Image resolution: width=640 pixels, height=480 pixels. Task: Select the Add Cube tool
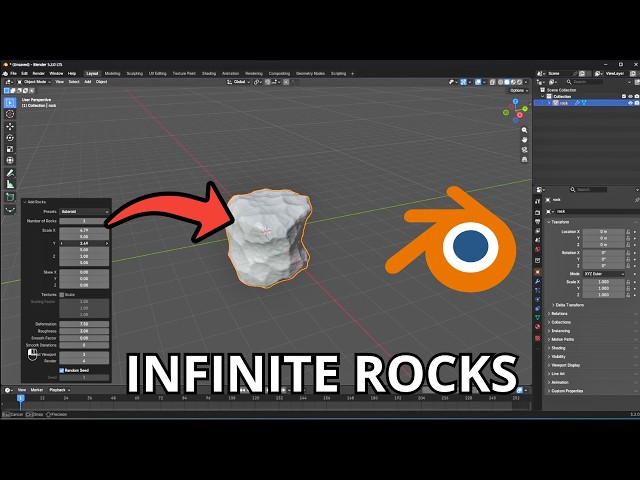tap(10, 197)
